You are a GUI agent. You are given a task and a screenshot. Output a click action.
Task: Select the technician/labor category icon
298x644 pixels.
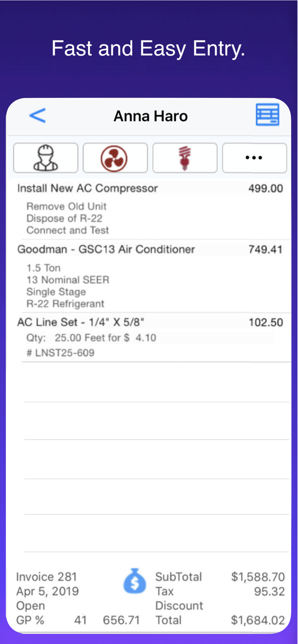click(46, 158)
